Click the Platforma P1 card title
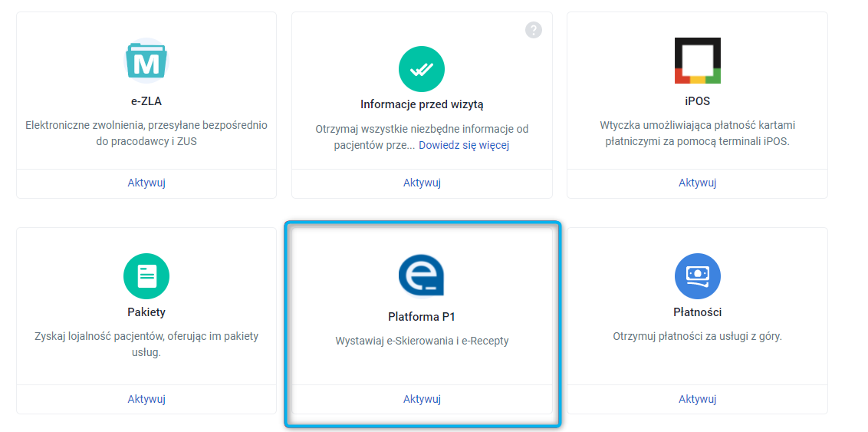868x432 pixels. (422, 316)
